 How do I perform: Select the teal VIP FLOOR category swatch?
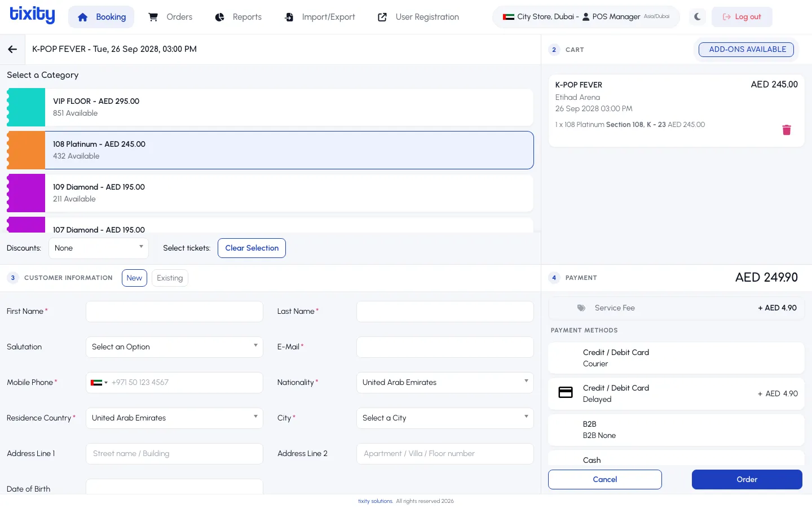[26, 107]
